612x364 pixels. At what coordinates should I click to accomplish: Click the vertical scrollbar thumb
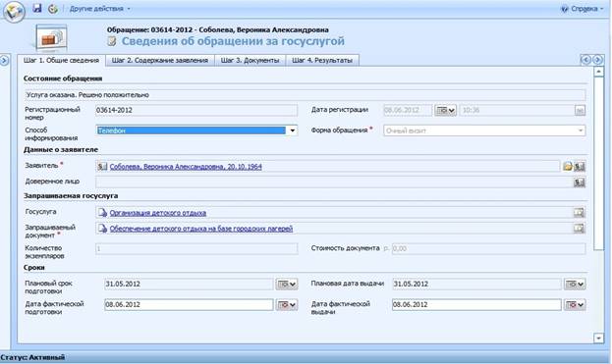[598, 163]
